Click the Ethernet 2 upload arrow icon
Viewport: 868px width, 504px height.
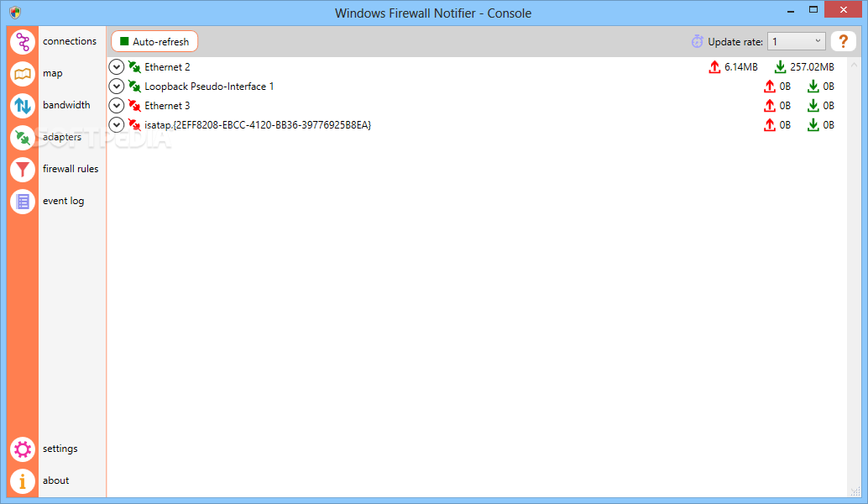714,67
